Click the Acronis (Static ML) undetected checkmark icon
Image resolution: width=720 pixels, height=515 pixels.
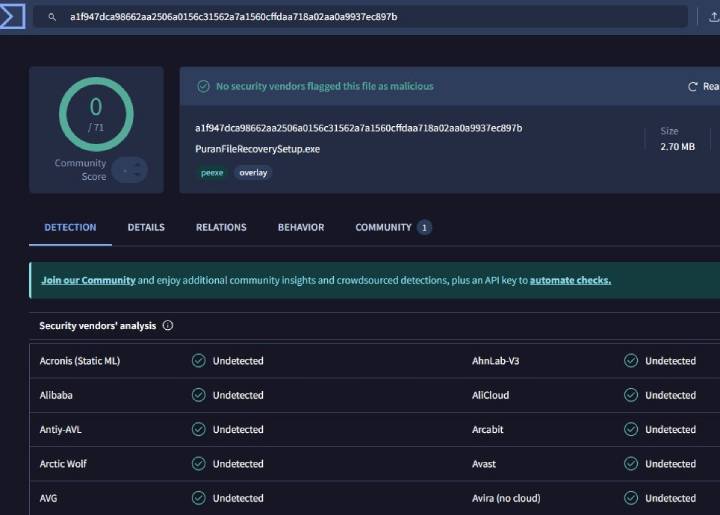(x=198, y=361)
